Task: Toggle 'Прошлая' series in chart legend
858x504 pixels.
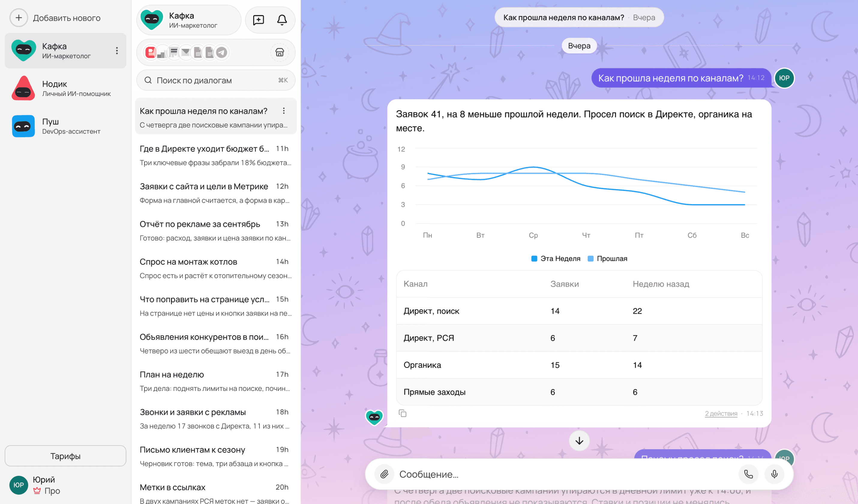Action: coord(607,259)
